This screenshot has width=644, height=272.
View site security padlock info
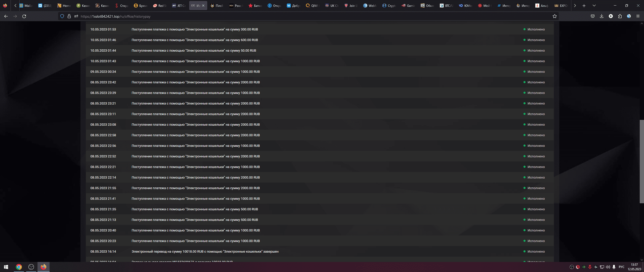(x=69, y=16)
